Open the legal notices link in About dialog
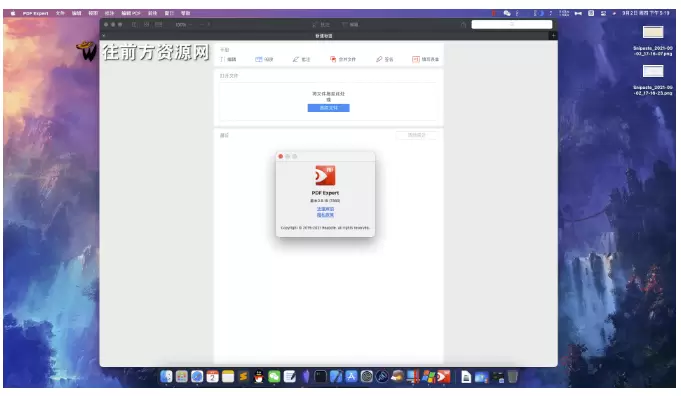681x396 pixels. 325,209
